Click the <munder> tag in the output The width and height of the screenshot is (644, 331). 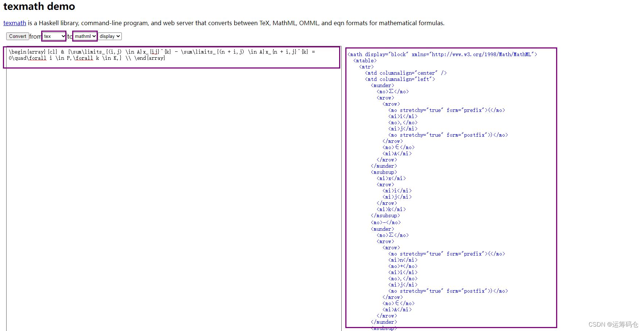(382, 85)
